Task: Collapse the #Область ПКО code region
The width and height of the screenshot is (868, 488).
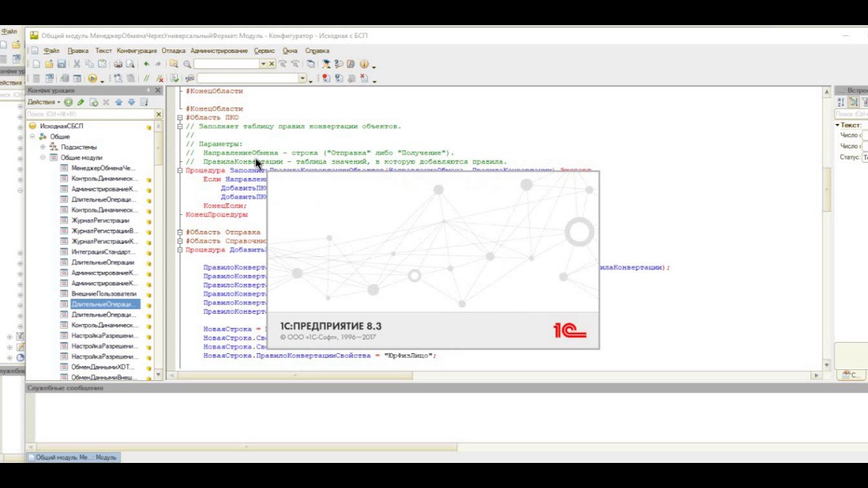Action: click(180, 117)
